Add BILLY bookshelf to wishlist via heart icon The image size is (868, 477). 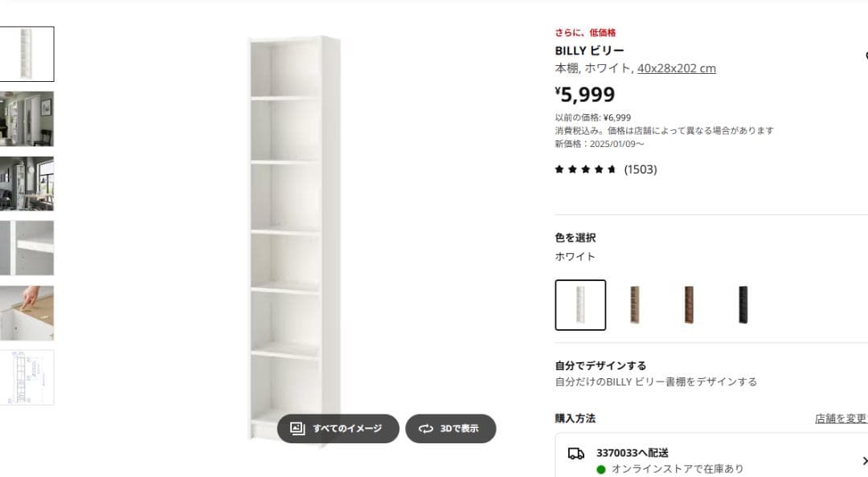[x=866, y=55]
